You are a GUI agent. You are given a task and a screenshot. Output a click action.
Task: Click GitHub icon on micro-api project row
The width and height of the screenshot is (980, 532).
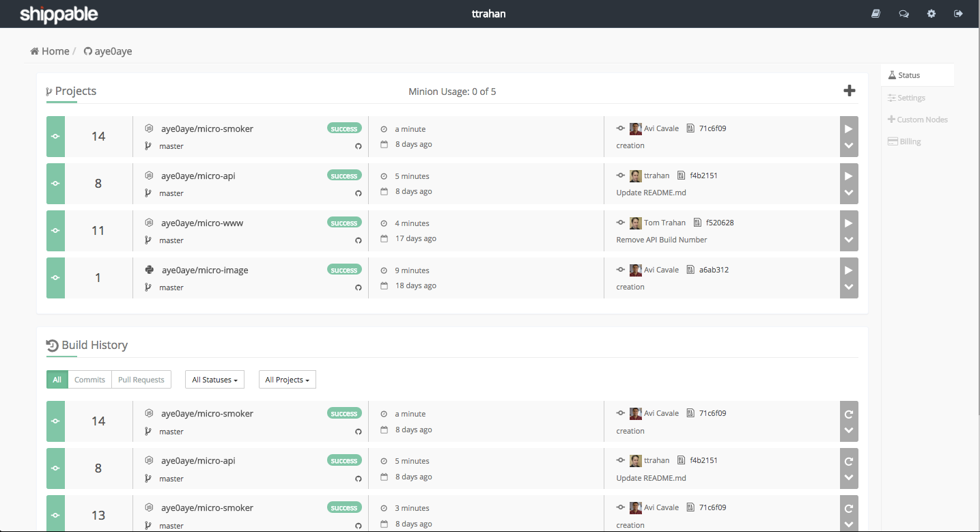tap(358, 193)
